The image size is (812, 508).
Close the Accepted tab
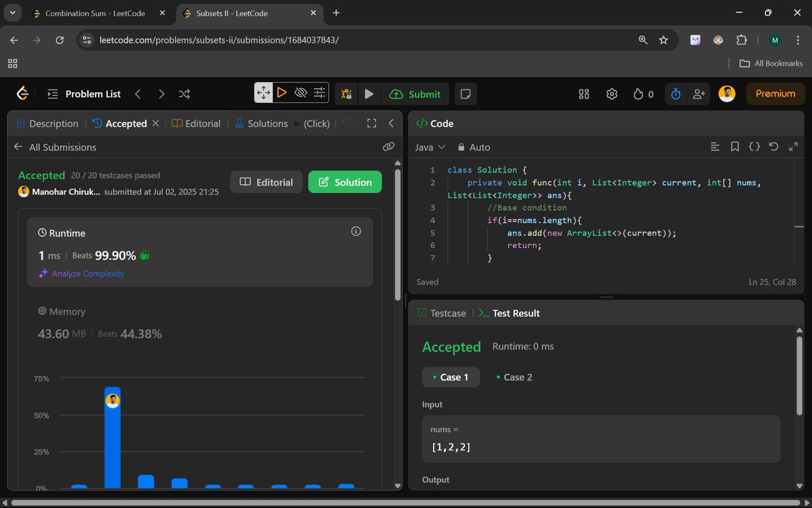pyautogui.click(x=156, y=123)
